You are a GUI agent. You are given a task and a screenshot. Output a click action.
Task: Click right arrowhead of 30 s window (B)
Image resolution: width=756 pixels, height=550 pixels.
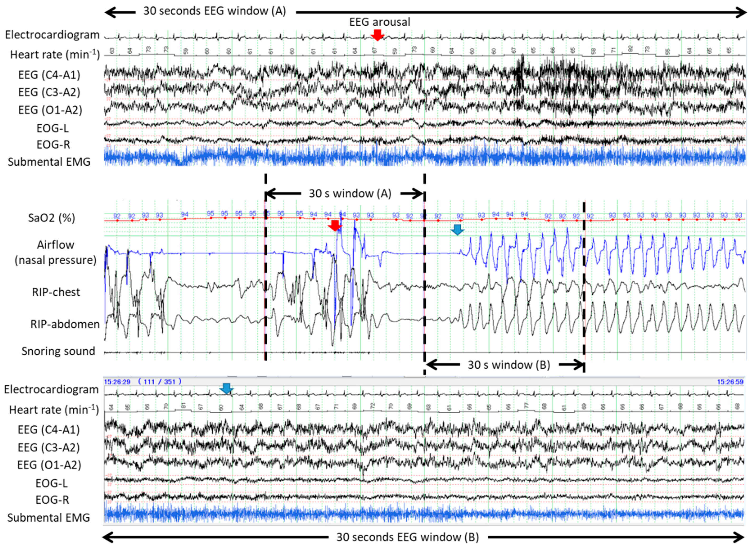click(x=579, y=365)
